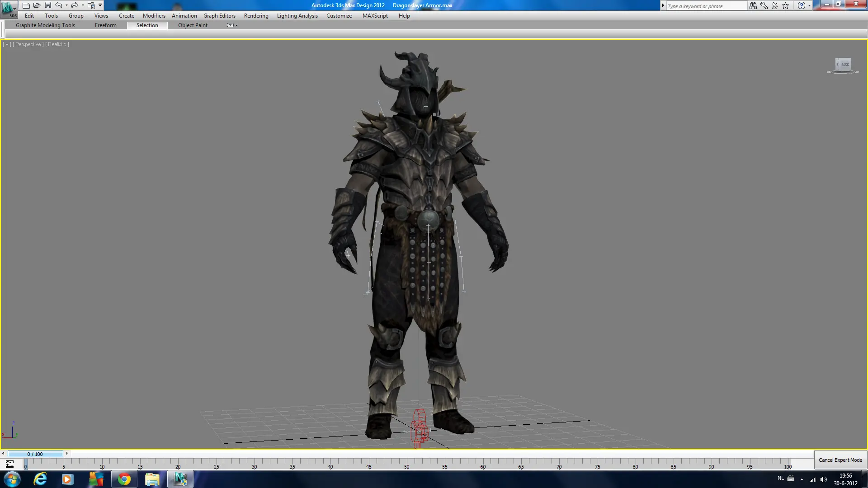Focus the keyword or phrase search box
Image resolution: width=868 pixels, height=488 pixels.
[707, 6]
